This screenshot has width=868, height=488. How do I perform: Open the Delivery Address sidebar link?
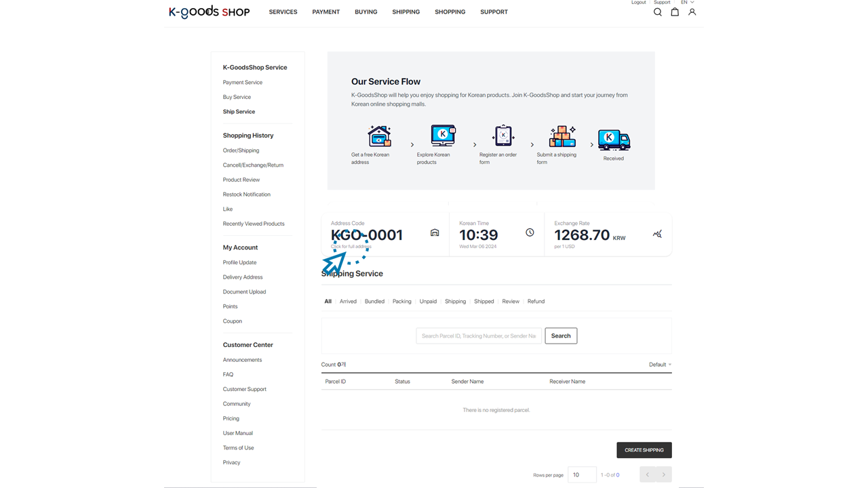tap(242, 277)
